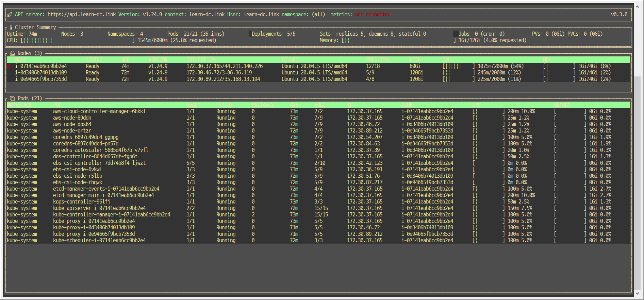Click the 'Jobs: 0 (cron: 0)' entry
Image resolution: width=644 pixels, height=300 pixels.
click(482, 34)
